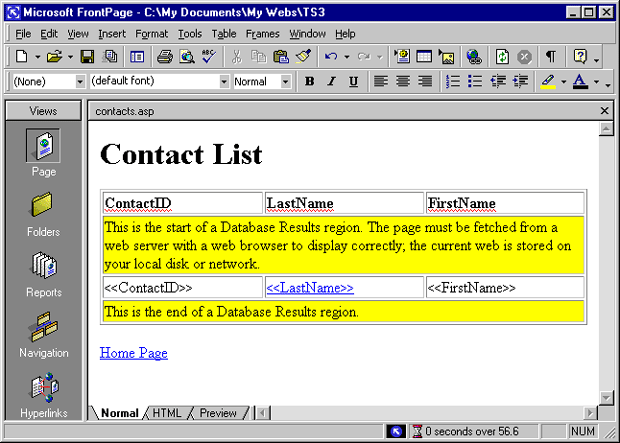Switch to the Preview tab
Viewport: 620px width, 443px height.
coord(218,413)
